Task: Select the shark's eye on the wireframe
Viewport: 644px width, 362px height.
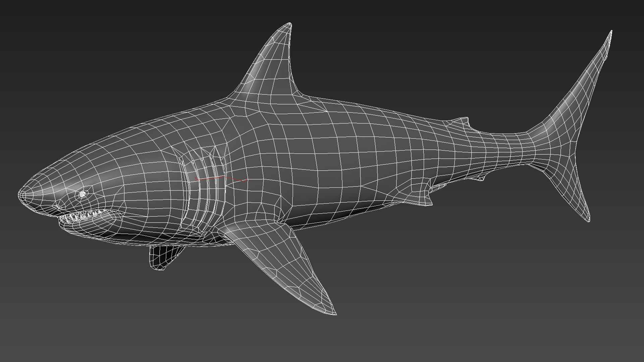Action: point(83,194)
